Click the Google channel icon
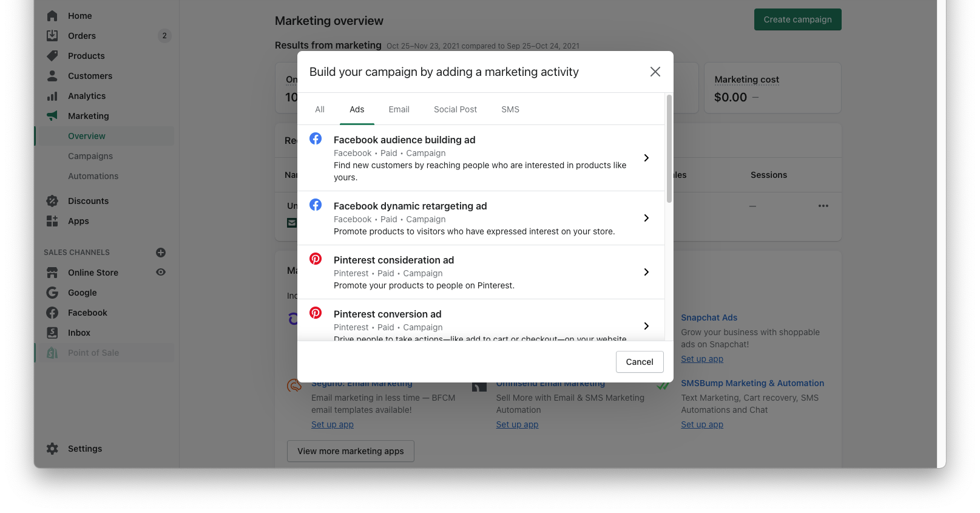 tap(52, 293)
